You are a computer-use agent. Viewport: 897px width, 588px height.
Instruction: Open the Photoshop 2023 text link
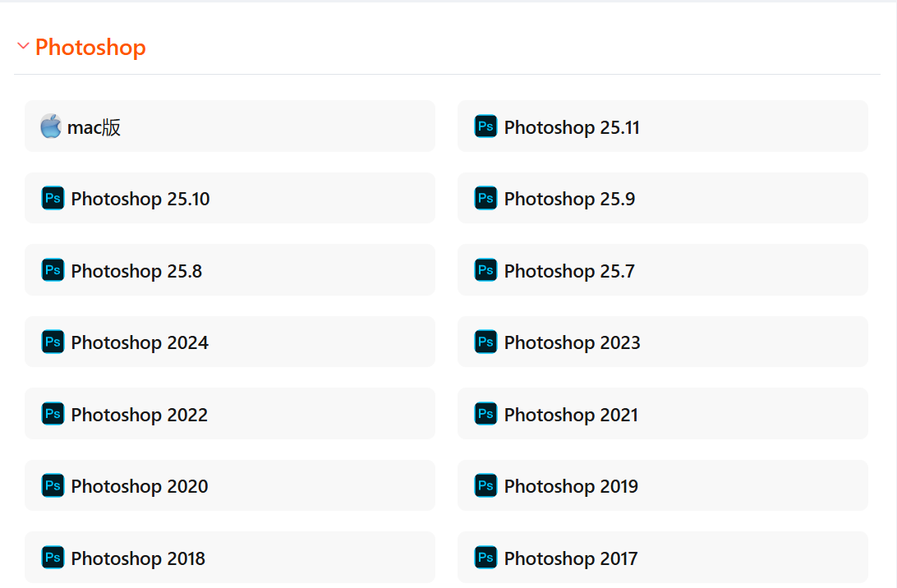coord(572,342)
